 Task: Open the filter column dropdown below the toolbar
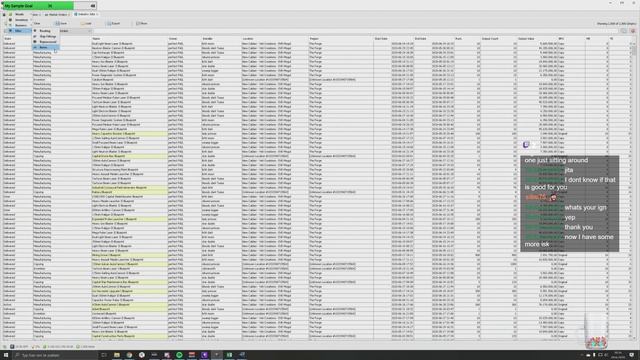pyautogui.click(x=76, y=31)
